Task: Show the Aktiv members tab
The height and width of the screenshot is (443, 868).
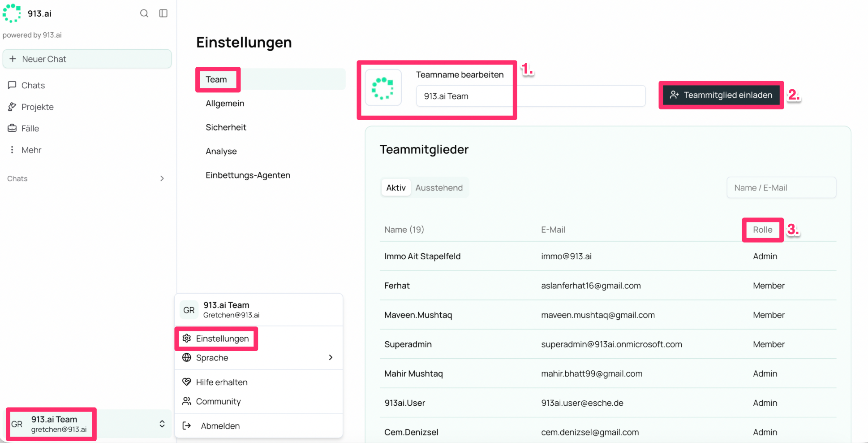Action: (396, 188)
